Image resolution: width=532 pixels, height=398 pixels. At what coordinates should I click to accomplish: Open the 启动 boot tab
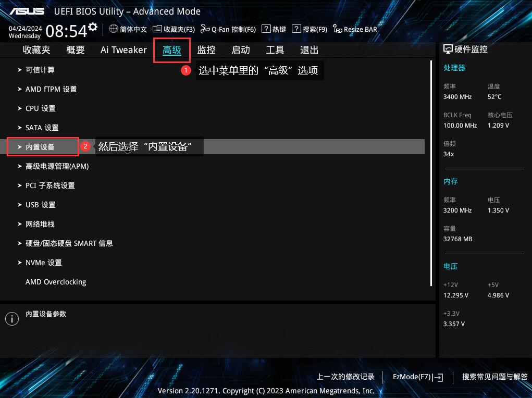241,50
